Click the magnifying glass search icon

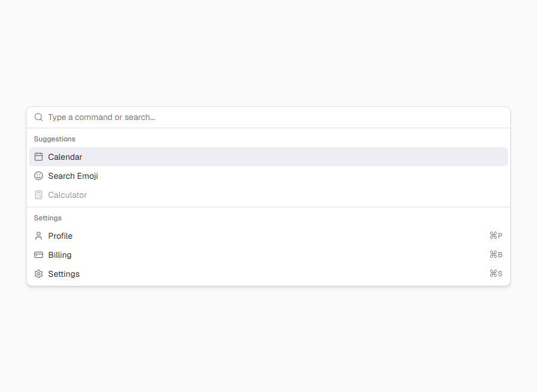pyautogui.click(x=39, y=117)
